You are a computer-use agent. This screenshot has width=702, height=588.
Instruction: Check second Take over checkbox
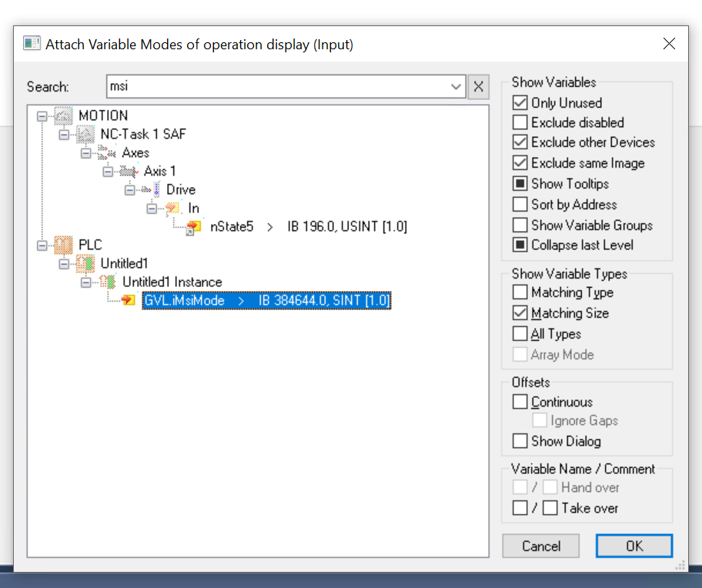click(550, 508)
